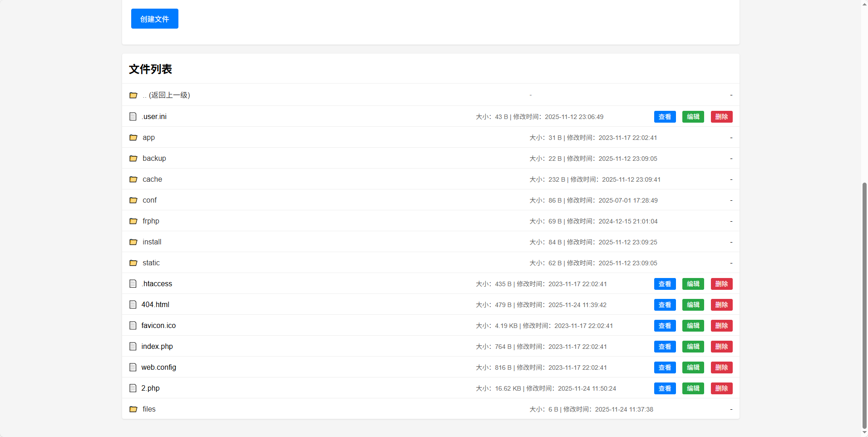Click the folder icon next to backup
The image size is (868, 437).
point(133,159)
